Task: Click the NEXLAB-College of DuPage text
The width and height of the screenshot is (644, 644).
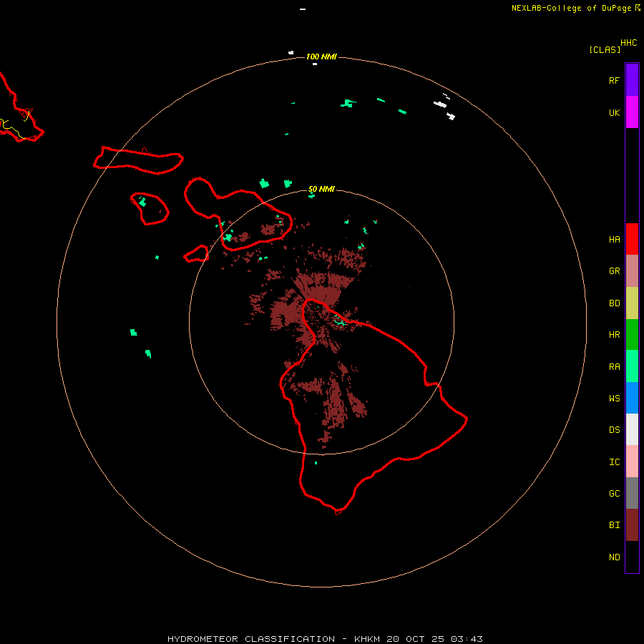Action: coord(571,8)
